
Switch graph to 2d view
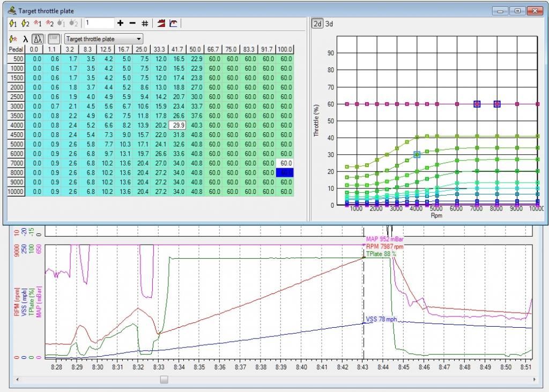click(x=317, y=24)
